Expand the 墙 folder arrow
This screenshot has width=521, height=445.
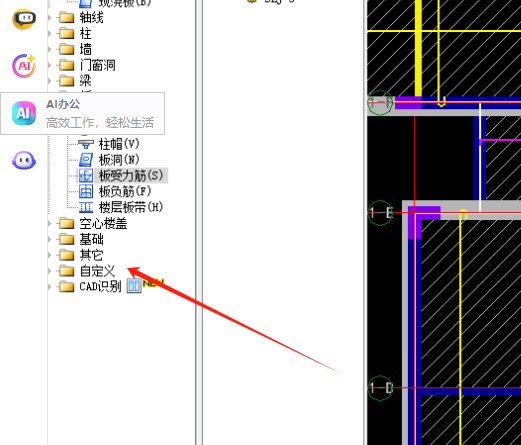click(49, 49)
